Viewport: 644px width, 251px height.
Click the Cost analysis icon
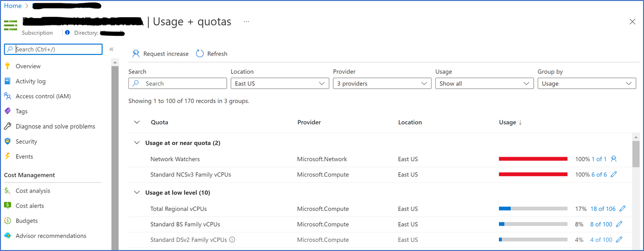(7, 190)
